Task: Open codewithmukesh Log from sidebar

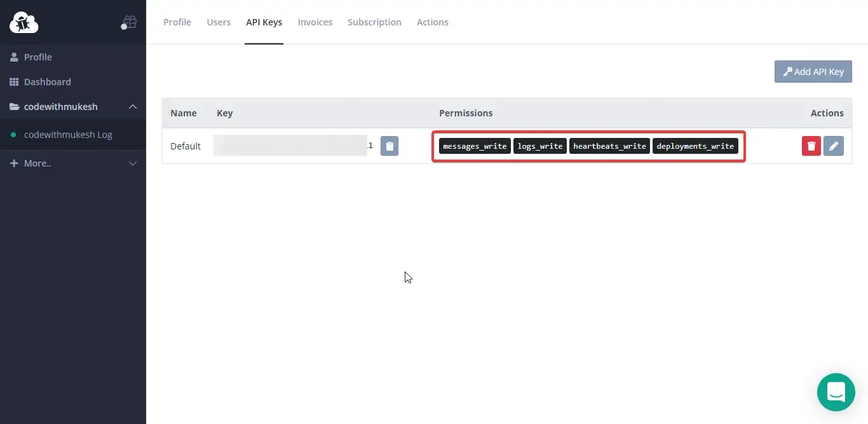Action: click(68, 135)
